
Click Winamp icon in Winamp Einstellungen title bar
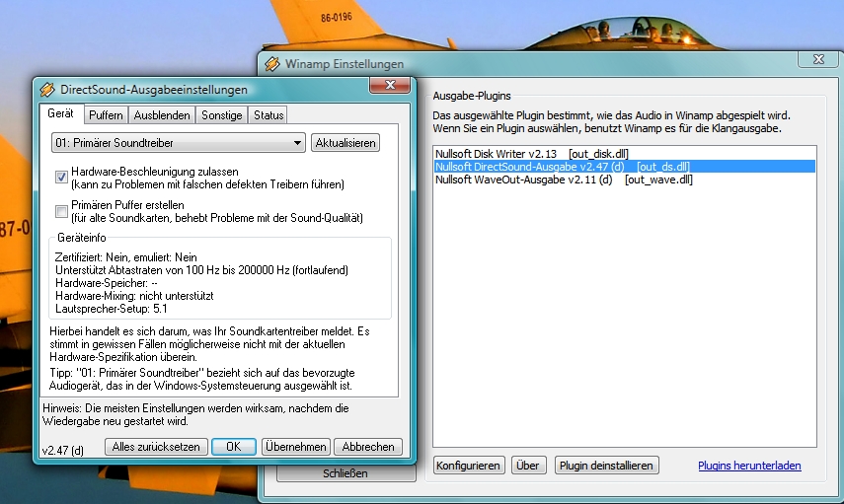pyautogui.click(x=272, y=63)
